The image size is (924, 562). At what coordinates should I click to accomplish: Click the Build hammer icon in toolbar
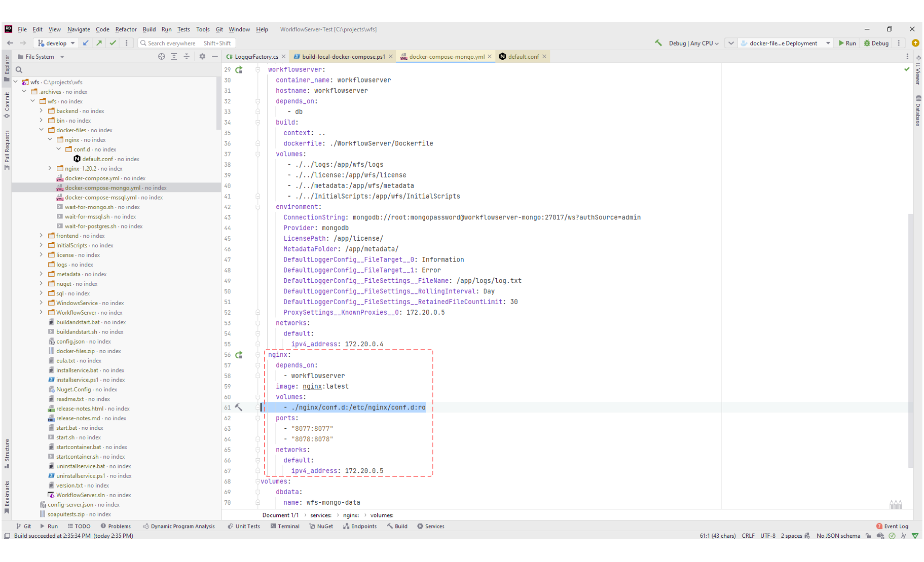[x=659, y=43]
